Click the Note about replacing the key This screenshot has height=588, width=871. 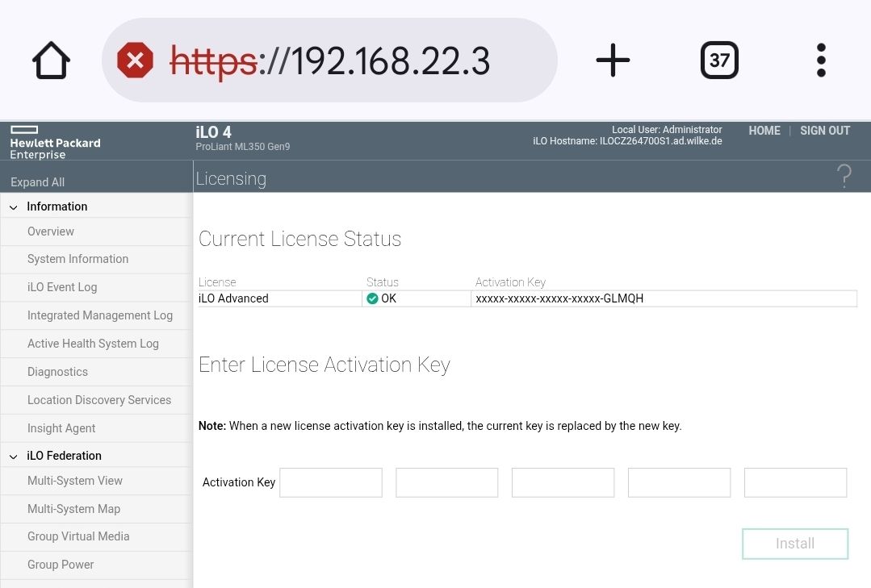coord(440,426)
